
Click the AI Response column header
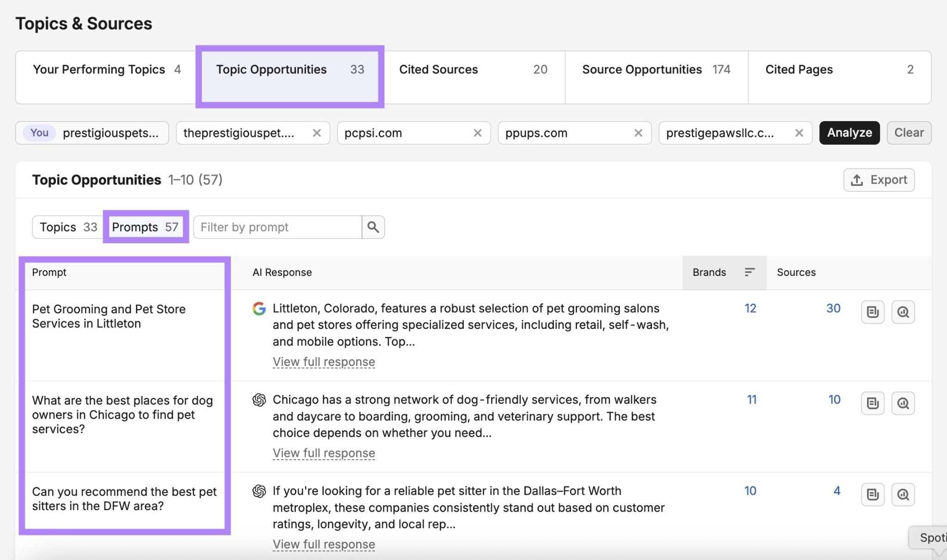point(282,273)
